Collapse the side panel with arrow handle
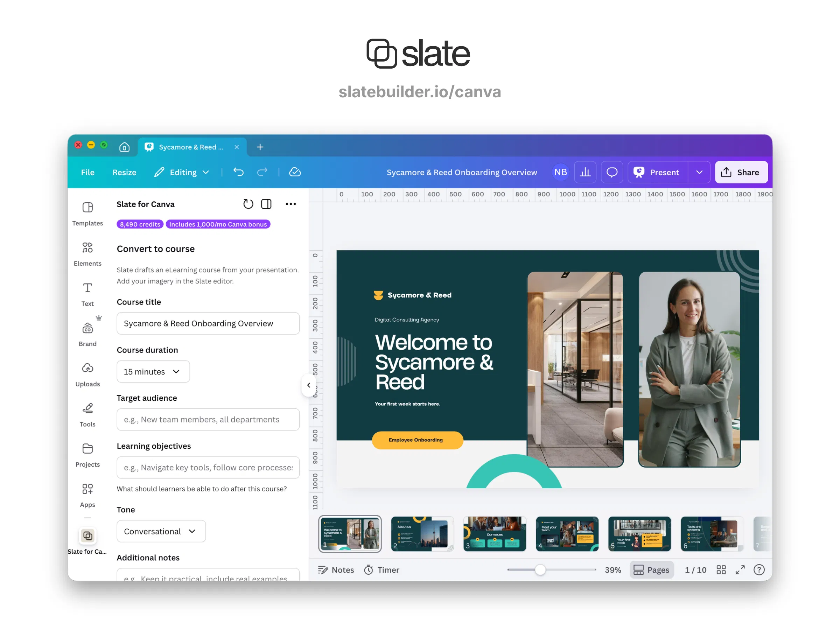The image size is (840, 630). 308,385
